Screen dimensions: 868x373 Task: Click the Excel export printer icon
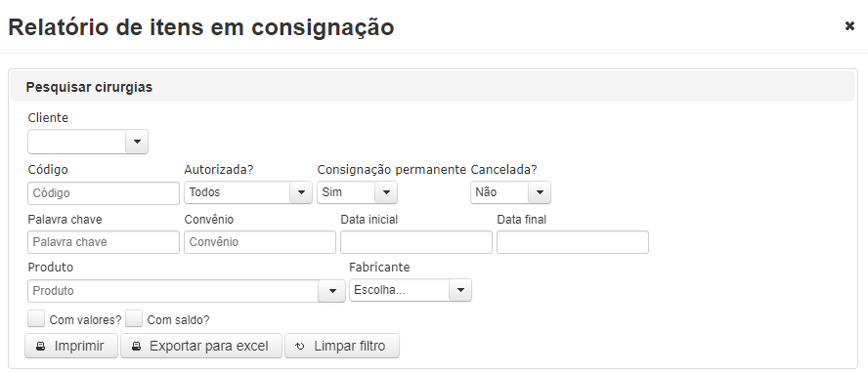136,347
